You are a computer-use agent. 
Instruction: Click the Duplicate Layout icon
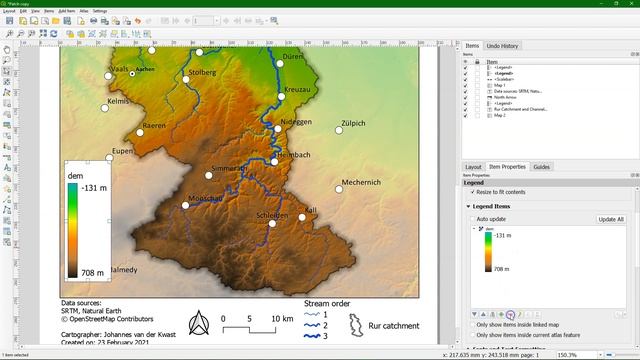tap(34, 20)
